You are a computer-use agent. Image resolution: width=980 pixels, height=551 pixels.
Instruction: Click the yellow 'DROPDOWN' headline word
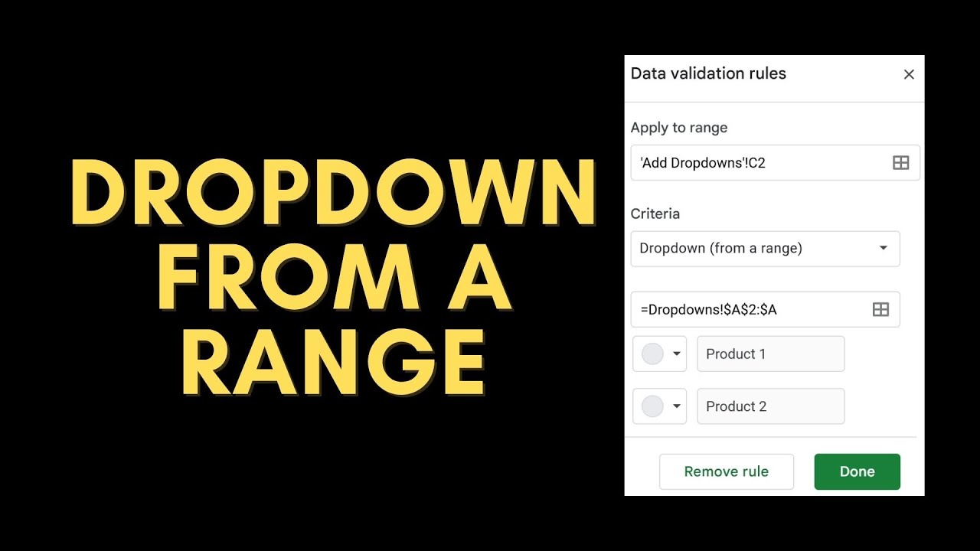332,194
